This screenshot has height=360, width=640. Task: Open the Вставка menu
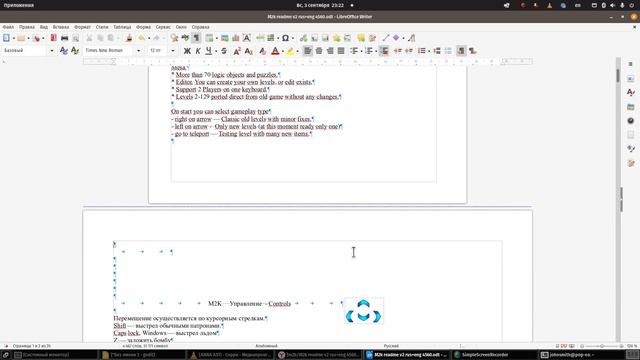(61, 27)
